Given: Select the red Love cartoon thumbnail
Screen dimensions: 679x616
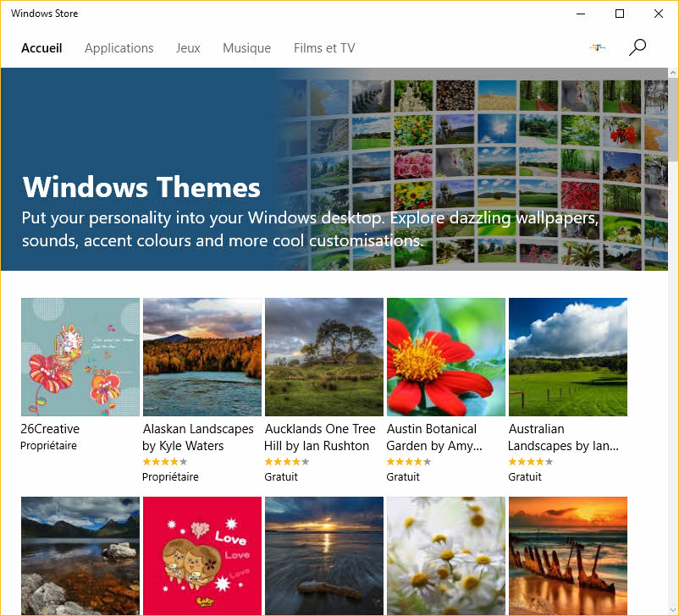Looking at the screenshot, I should [202, 556].
